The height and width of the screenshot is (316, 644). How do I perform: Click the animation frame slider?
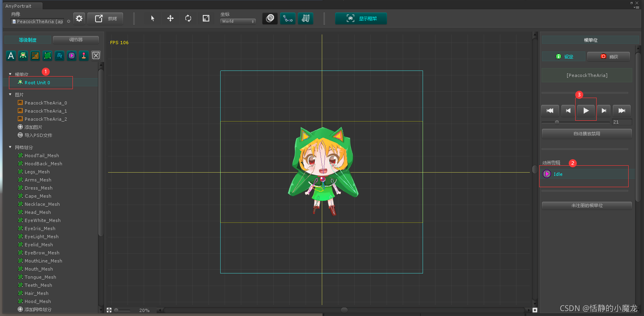pyautogui.click(x=576, y=122)
